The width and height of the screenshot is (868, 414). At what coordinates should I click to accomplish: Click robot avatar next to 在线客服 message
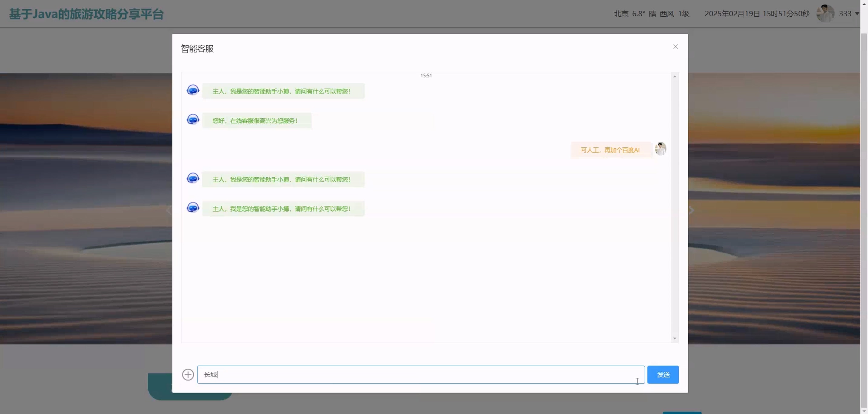(x=193, y=120)
